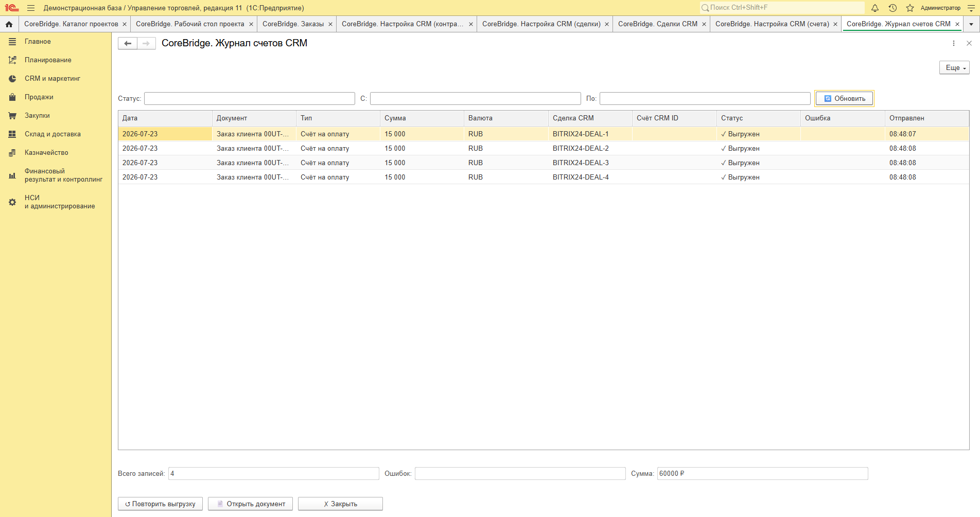Screen dimensions: 980x517
Task: Switch to CoreBridge. Каталог проектов tab
Action: [x=71, y=24]
